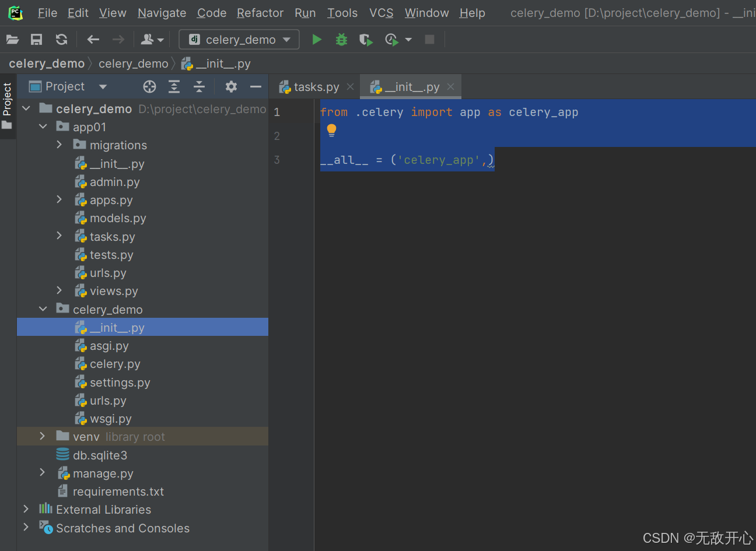The width and height of the screenshot is (756, 551).
Task: Click the Profile run icon
Action: click(391, 40)
